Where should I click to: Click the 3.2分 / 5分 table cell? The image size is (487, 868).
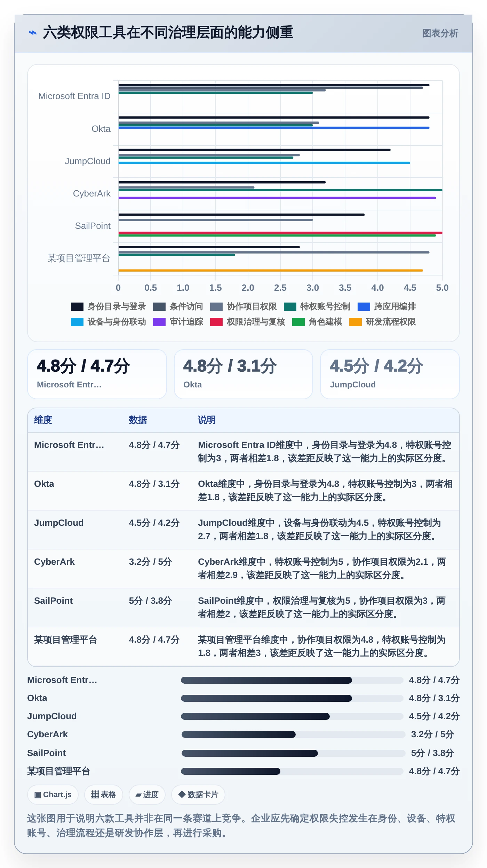[x=150, y=562]
